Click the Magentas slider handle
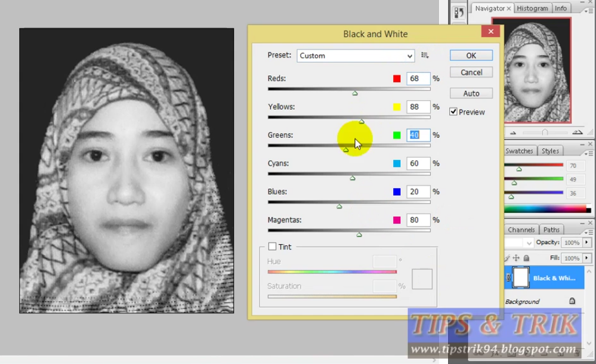Viewport: 596px width, 364px height. click(359, 235)
